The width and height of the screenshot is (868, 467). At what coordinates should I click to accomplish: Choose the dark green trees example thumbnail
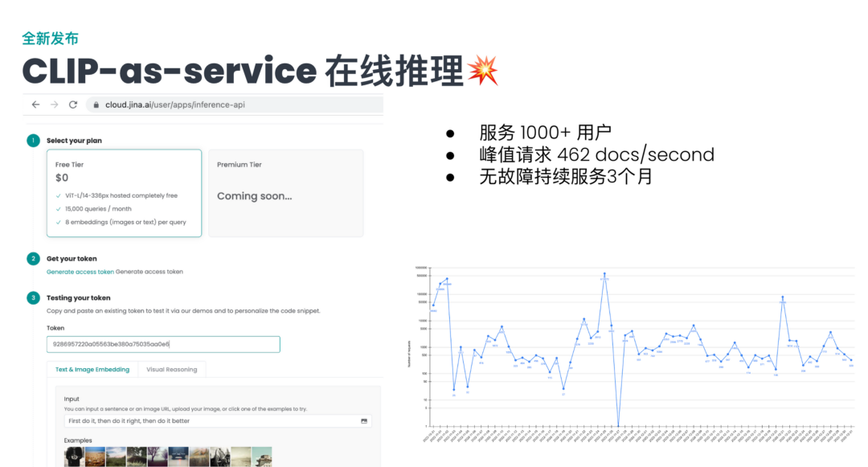pyautogui.click(x=137, y=457)
